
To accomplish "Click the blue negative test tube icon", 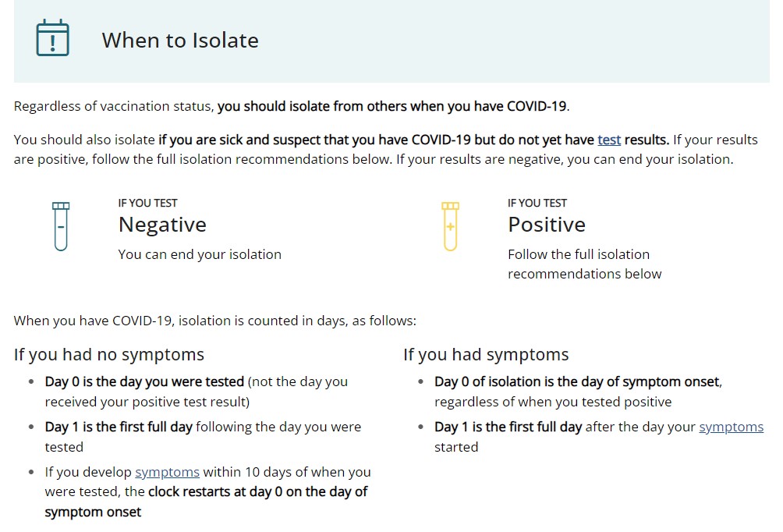I will [61, 225].
